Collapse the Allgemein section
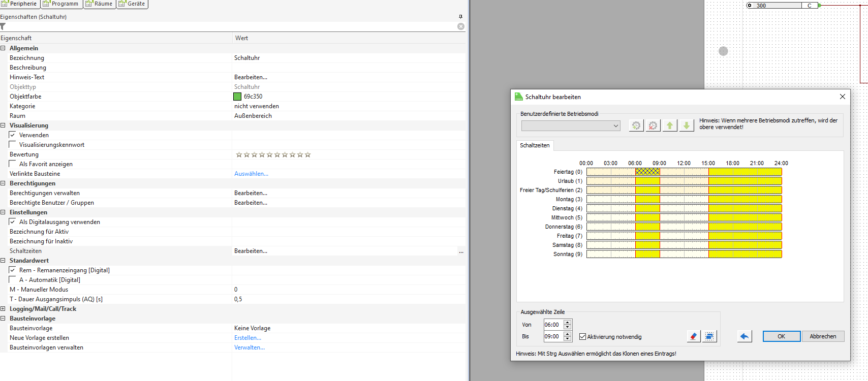Image resolution: width=868 pixels, height=381 pixels. [3, 48]
